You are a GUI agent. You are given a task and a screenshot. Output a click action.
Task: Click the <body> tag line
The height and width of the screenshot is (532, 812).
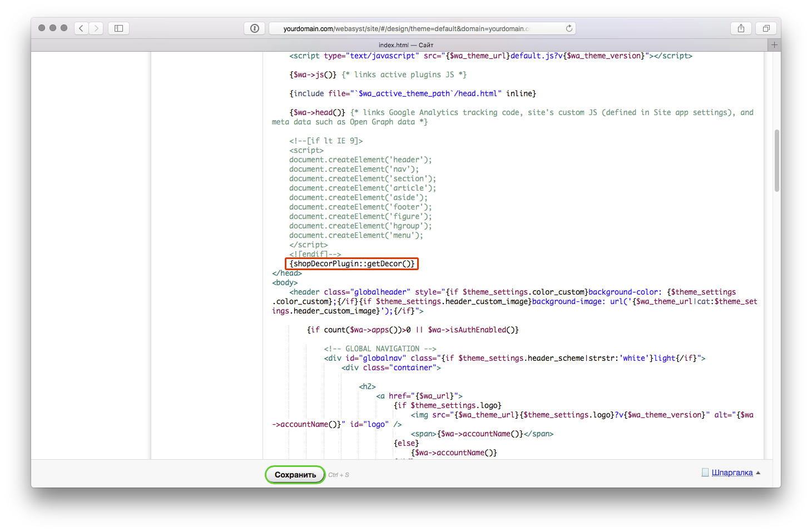(x=285, y=282)
